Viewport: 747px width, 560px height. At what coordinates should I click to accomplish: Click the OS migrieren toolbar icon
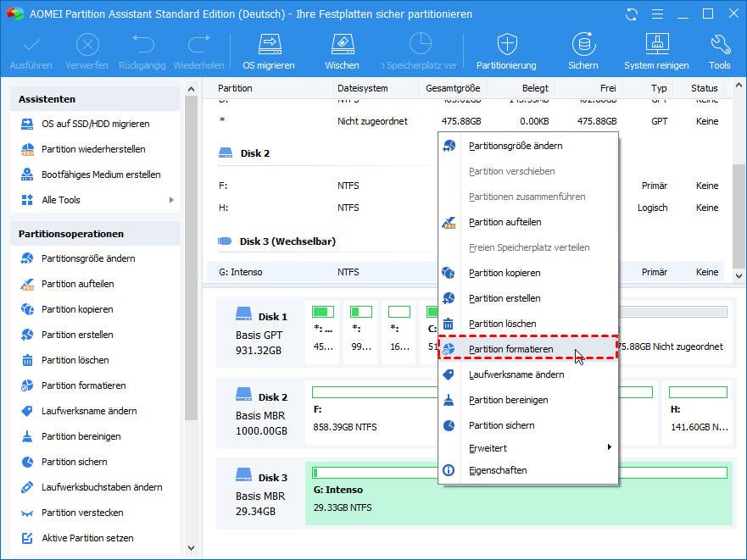pyautogui.click(x=269, y=45)
